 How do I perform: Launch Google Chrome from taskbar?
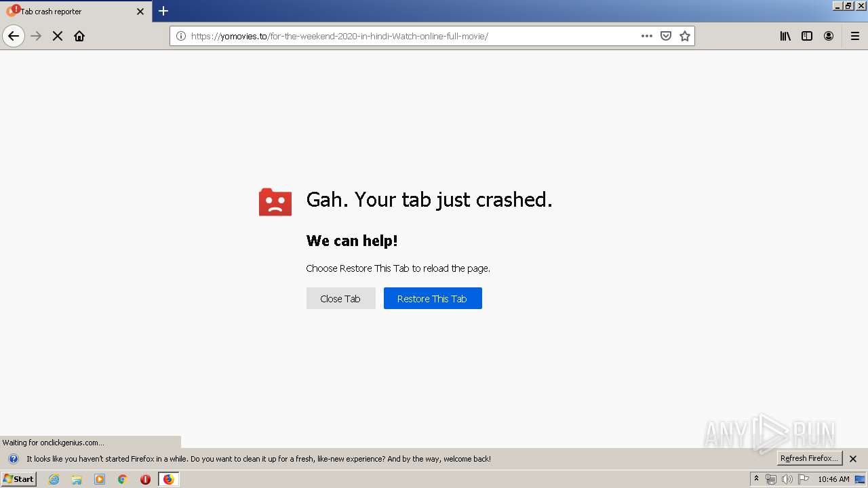pyautogui.click(x=123, y=479)
